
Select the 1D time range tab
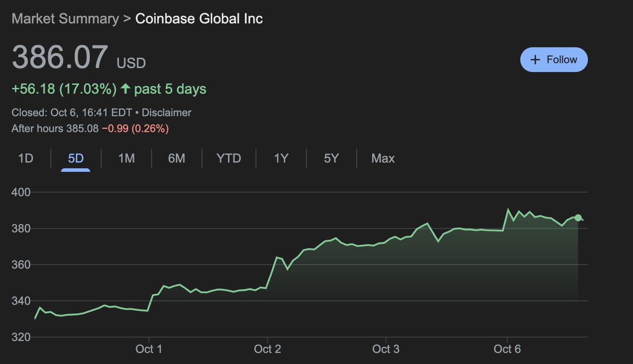[x=25, y=158]
